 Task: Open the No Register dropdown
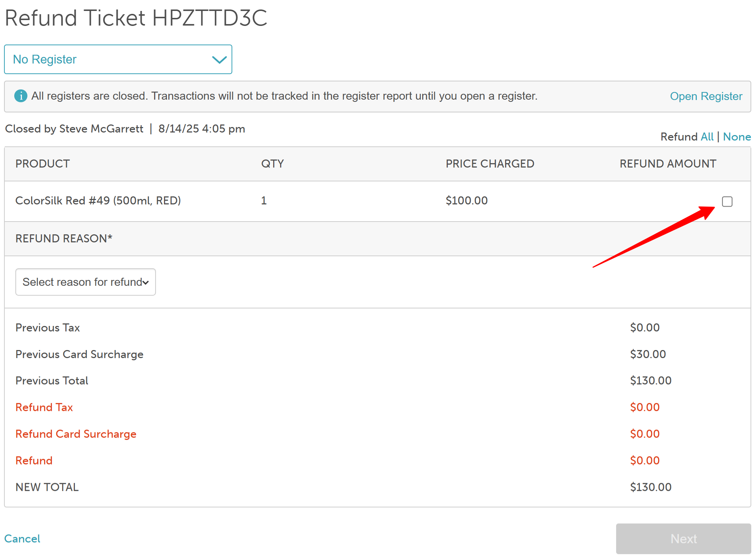tap(118, 59)
